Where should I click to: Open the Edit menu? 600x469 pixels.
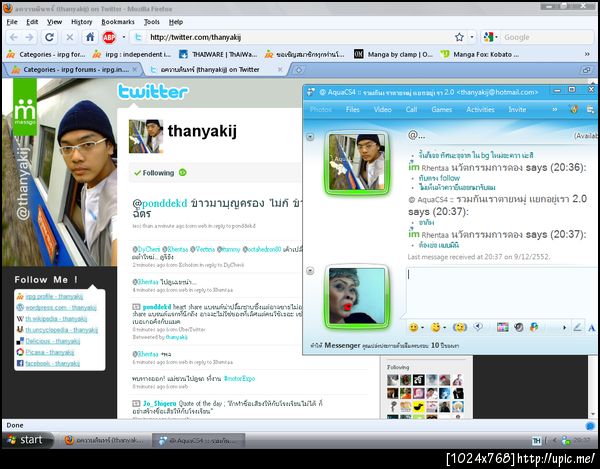click(x=32, y=22)
